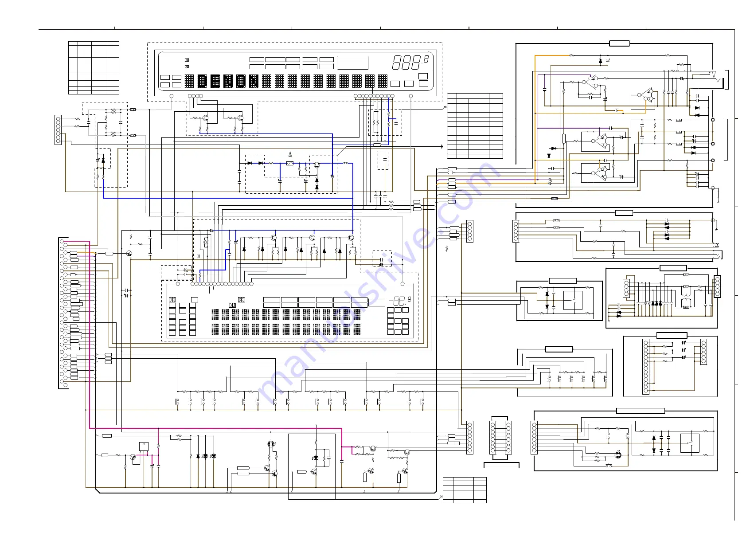Click the three-pin regulator IC symbol at bottom left
Viewport: 754px width, 560px height.
[144, 446]
